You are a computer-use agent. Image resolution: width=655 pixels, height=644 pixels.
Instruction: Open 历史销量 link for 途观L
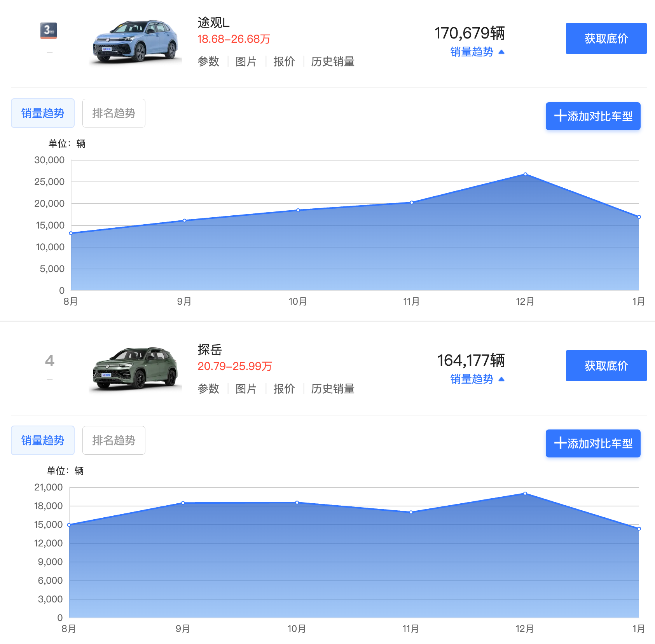tap(333, 61)
